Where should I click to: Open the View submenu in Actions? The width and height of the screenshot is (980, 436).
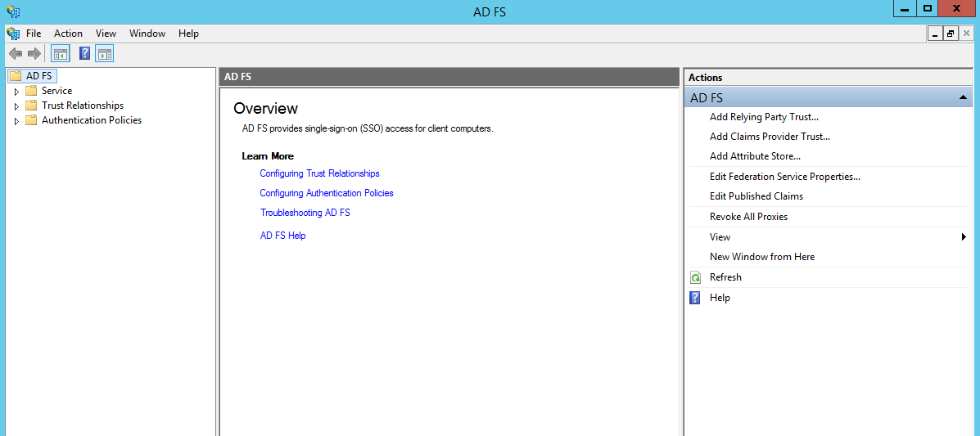point(963,237)
